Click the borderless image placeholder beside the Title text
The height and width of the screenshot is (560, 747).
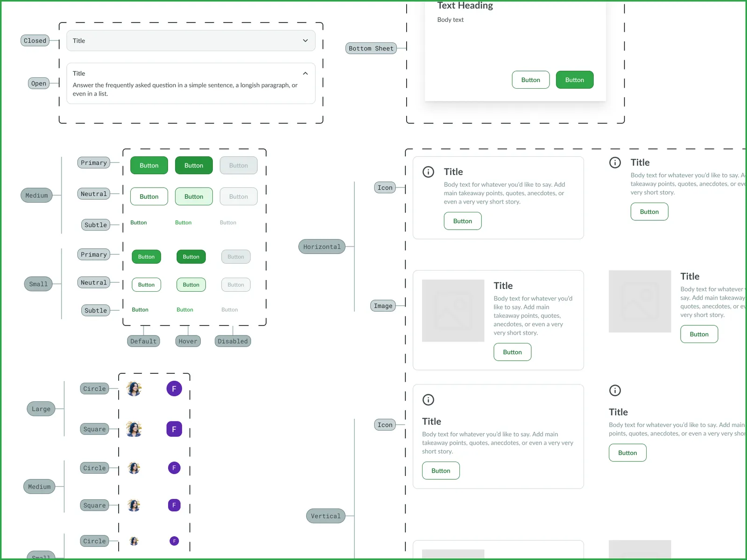coord(640,301)
